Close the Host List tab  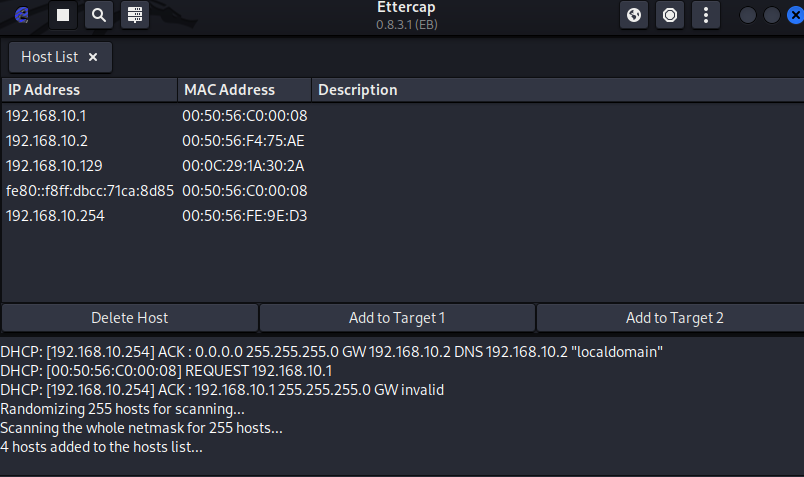[93, 57]
